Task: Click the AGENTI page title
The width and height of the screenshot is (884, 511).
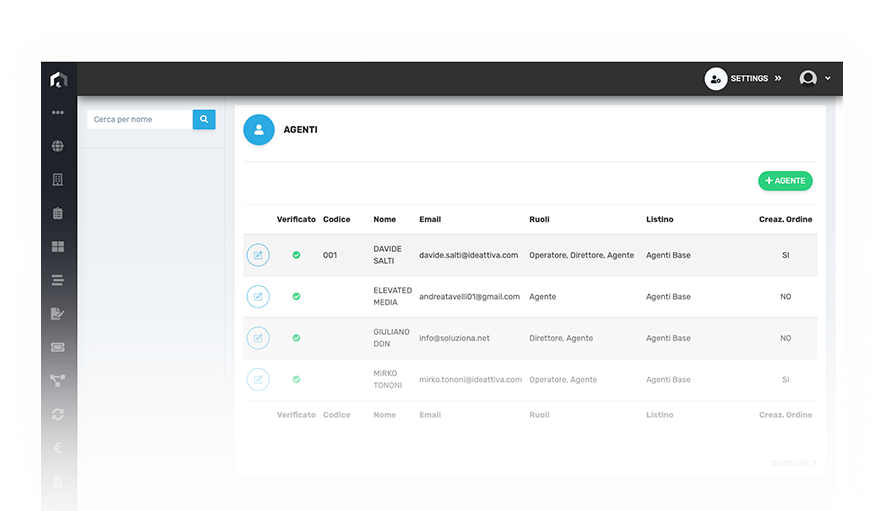Action: coord(300,130)
